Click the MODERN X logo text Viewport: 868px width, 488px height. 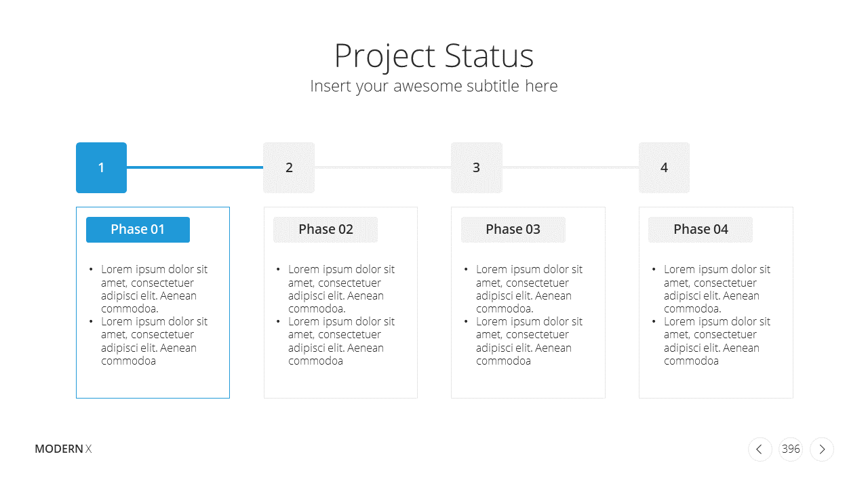click(x=63, y=449)
